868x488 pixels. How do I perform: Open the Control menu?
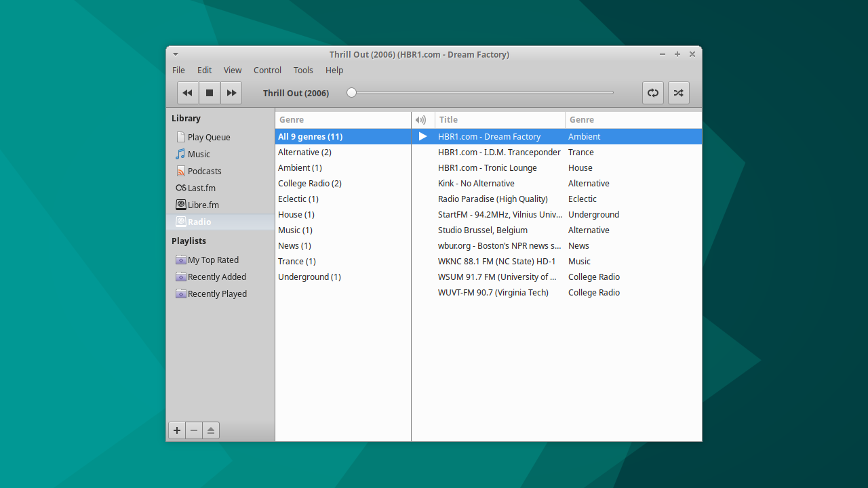(267, 70)
